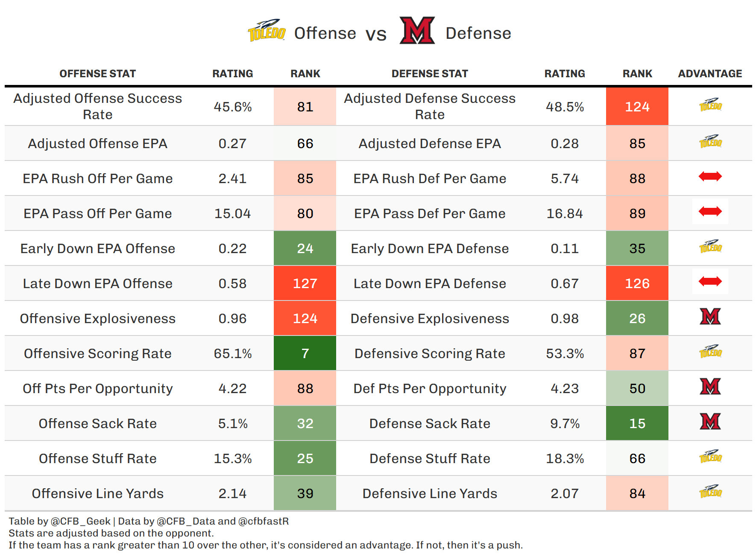The width and height of the screenshot is (756, 560).
Task: Click the red rank 127 cell
Action: (305, 283)
